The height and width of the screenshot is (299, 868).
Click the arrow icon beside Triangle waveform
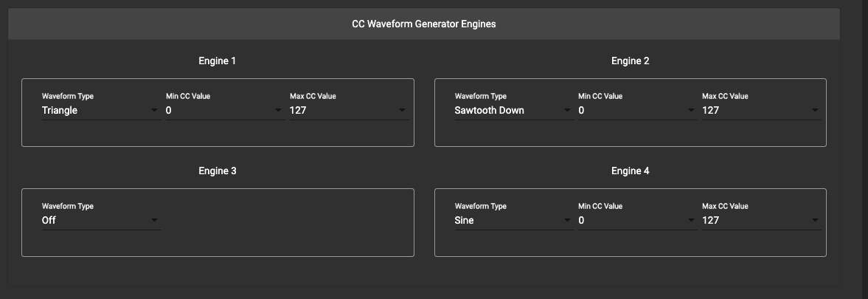[x=154, y=111]
